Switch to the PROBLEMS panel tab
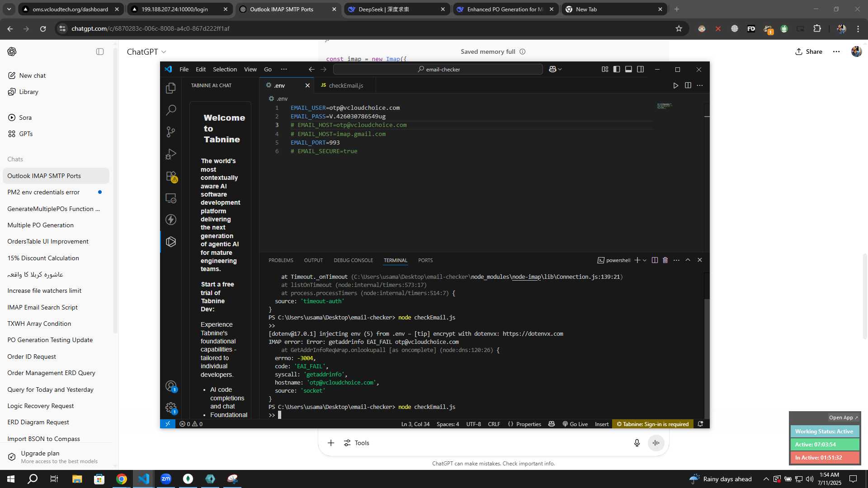Image resolution: width=868 pixels, height=488 pixels. (x=281, y=260)
